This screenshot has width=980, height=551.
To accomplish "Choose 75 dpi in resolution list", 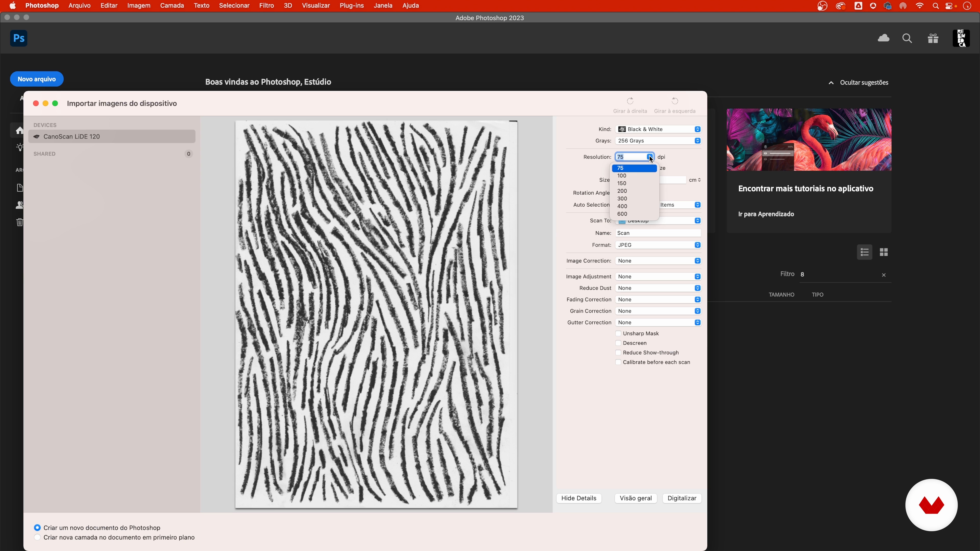I will click(x=634, y=168).
